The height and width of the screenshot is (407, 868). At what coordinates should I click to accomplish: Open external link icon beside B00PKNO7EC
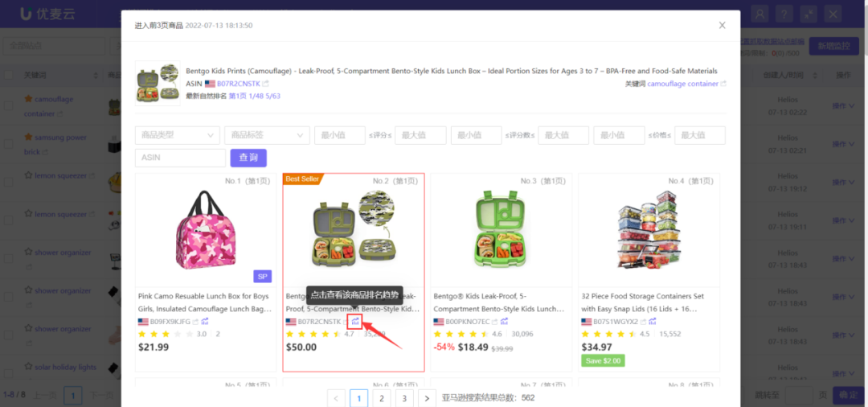[495, 322]
